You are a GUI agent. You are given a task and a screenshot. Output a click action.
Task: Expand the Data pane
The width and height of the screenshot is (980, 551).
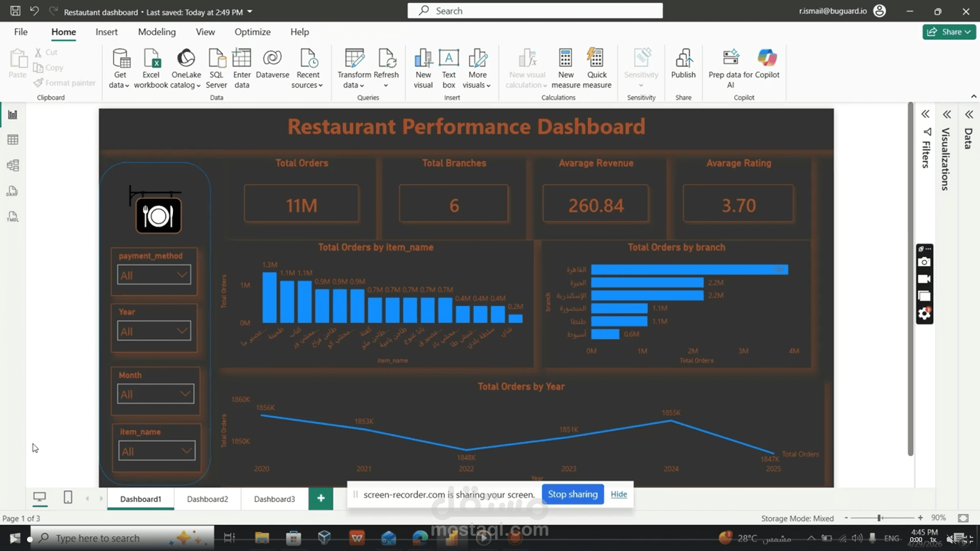969,114
